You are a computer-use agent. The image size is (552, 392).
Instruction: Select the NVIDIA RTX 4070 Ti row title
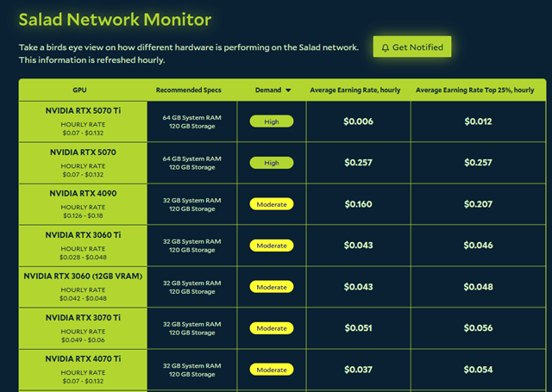83,359
